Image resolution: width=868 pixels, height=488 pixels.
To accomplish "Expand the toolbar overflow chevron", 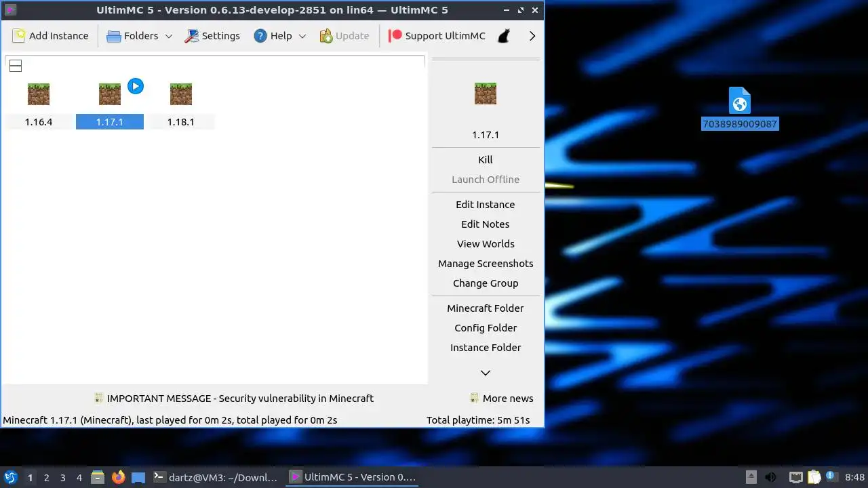I will (532, 36).
